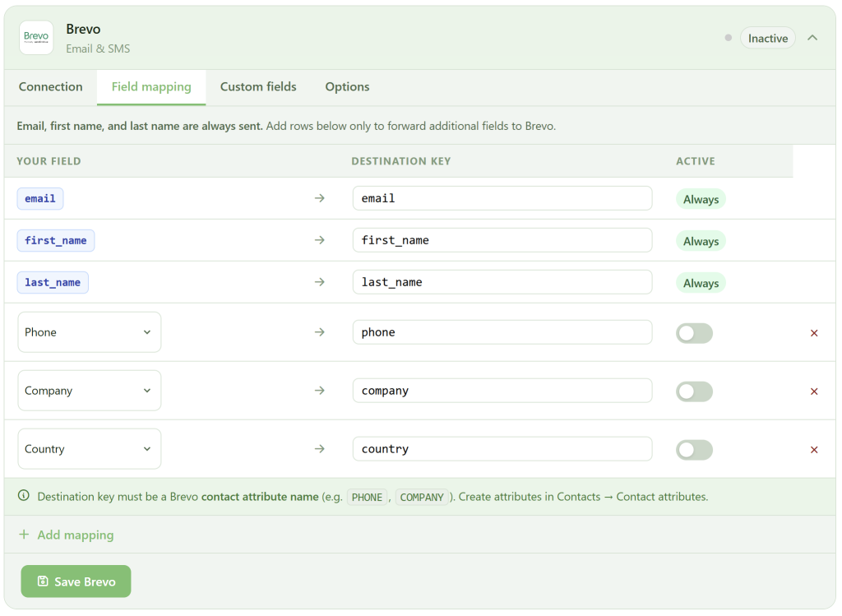Edit the phone destination key input
Screen dimensions: 842x616
coord(502,332)
